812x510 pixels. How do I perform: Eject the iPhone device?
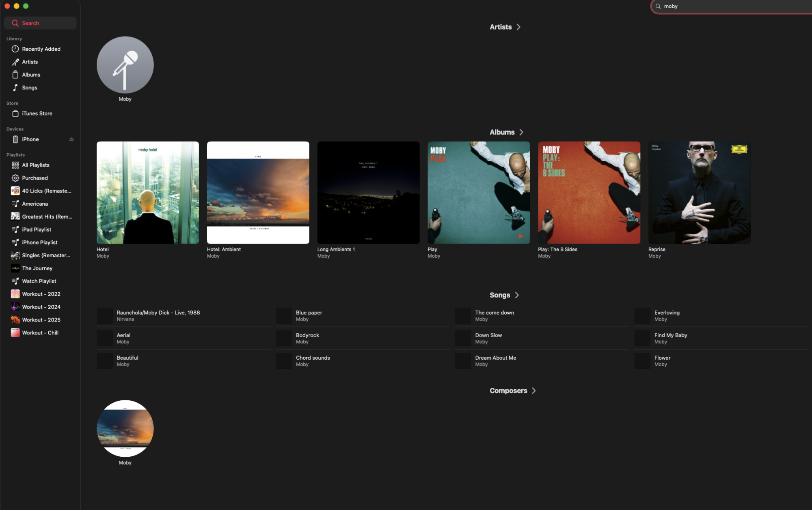pos(71,139)
